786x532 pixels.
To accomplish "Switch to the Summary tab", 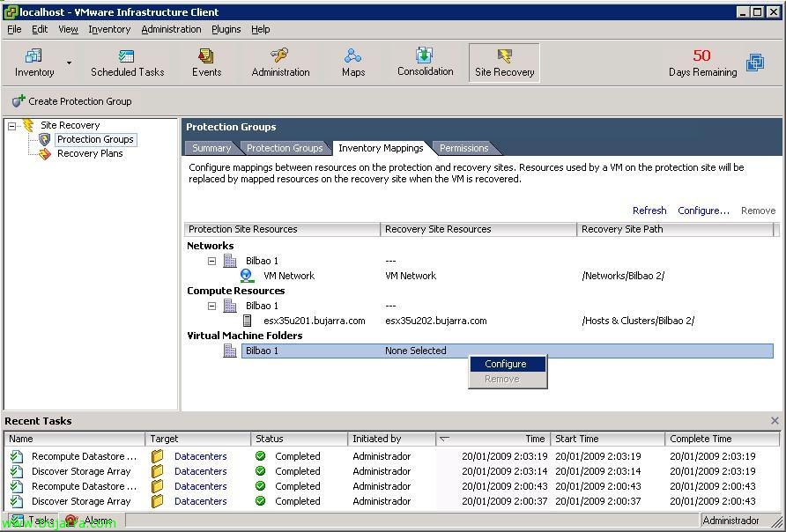I will 211,148.
